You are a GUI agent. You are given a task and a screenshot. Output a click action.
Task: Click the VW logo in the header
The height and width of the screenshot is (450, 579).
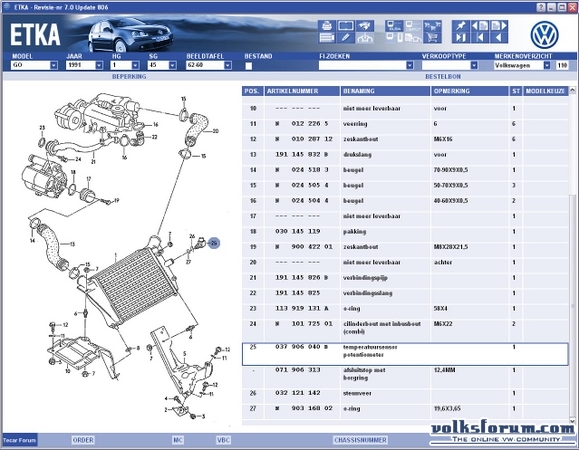[x=544, y=35]
